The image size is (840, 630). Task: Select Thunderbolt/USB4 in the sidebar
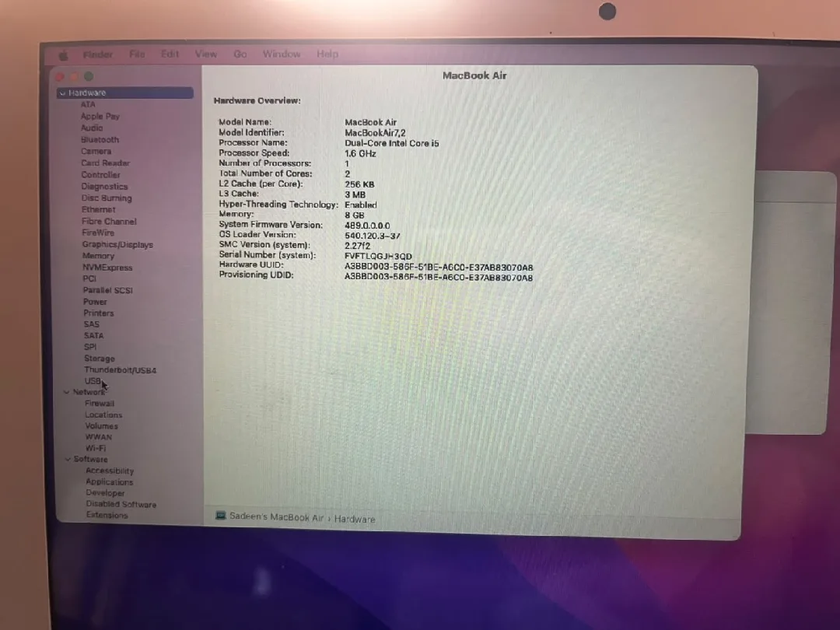pyautogui.click(x=120, y=369)
